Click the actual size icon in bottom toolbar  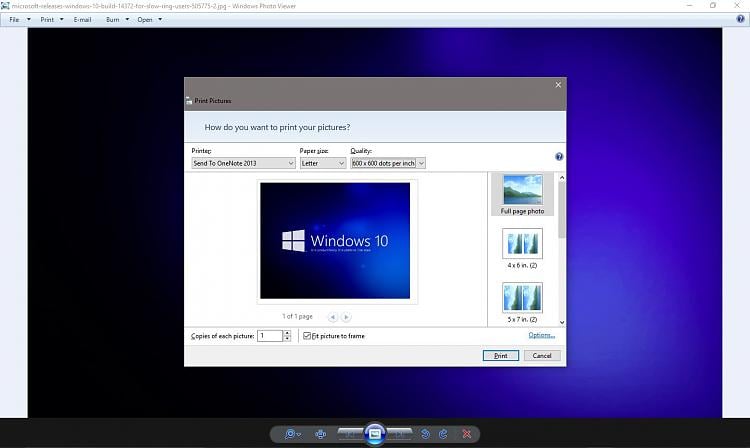tap(320, 434)
